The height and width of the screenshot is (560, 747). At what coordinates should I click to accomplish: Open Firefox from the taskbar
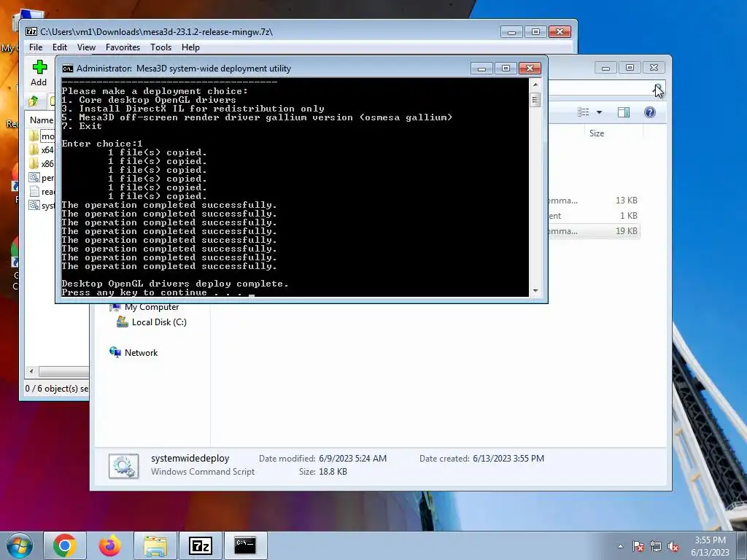click(110, 545)
